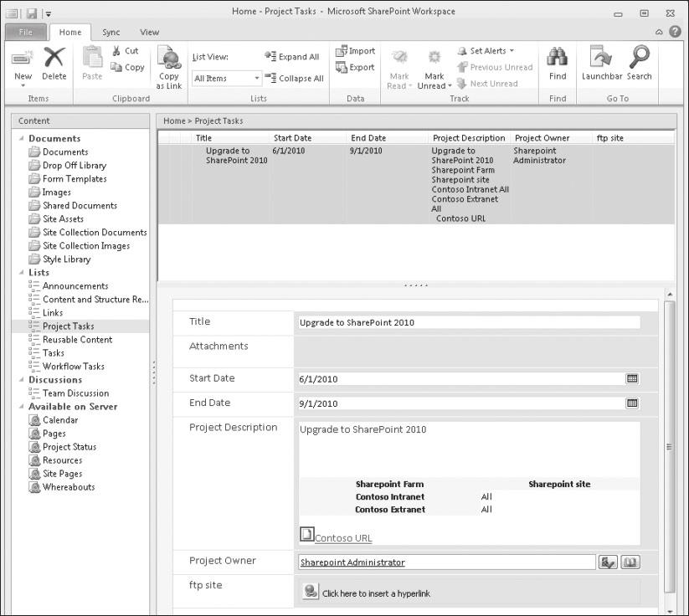Collapse the Lists tree section
The height and width of the screenshot is (616, 689).
(x=21, y=272)
